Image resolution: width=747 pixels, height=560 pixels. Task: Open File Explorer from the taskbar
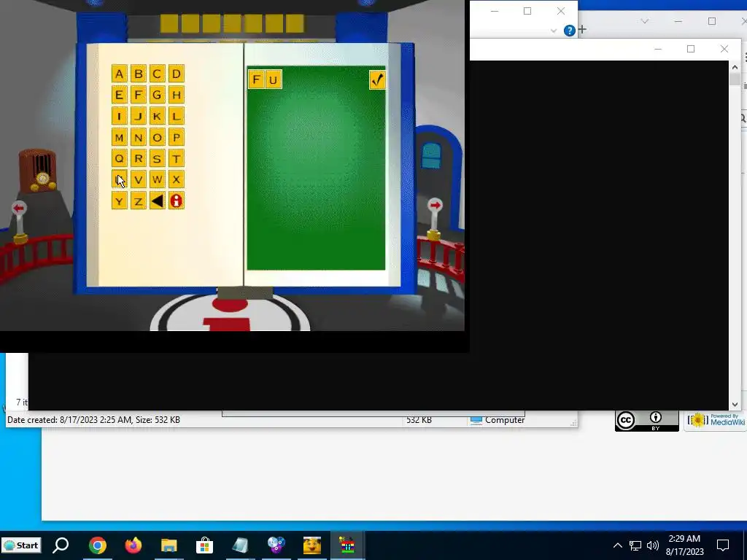pyautogui.click(x=169, y=545)
